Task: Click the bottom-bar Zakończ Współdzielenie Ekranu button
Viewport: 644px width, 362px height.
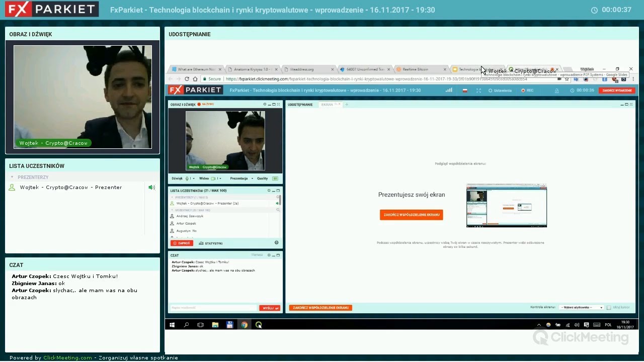Action: click(320, 307)
